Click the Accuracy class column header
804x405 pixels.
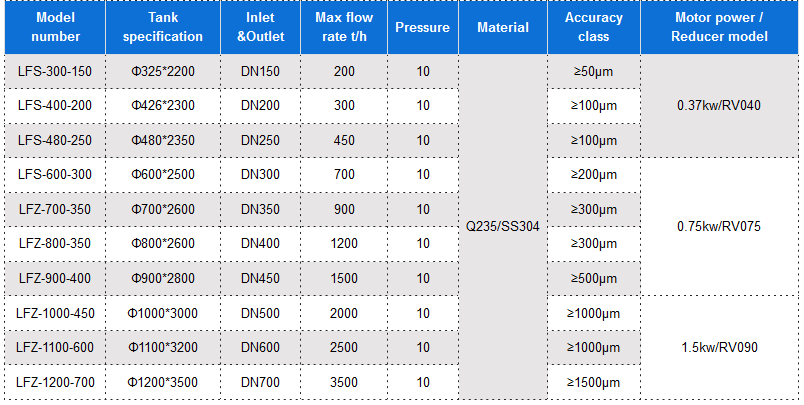pyautogui.click(x=593, y=27)
